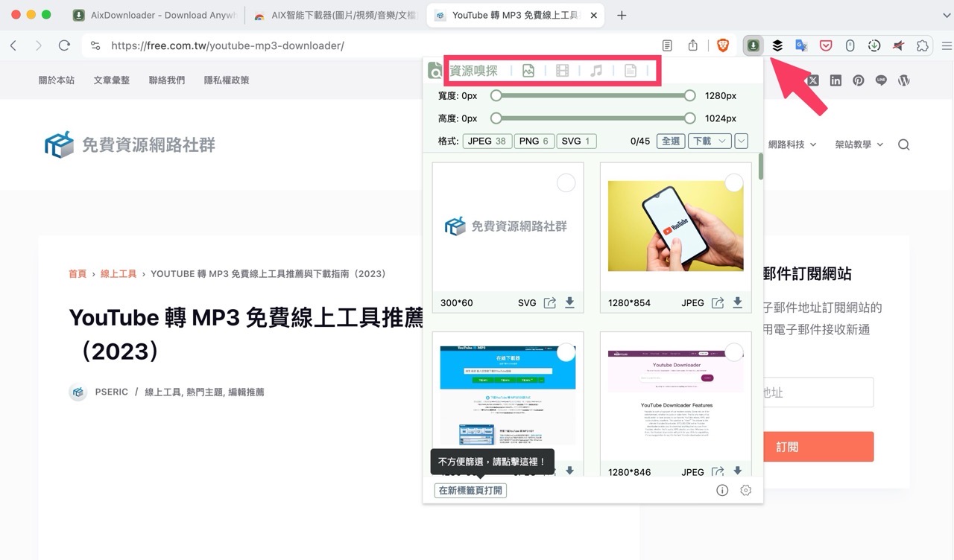Open the 1280*854 JPEG externally
The image size is (954, 560).
click(718, 302)
